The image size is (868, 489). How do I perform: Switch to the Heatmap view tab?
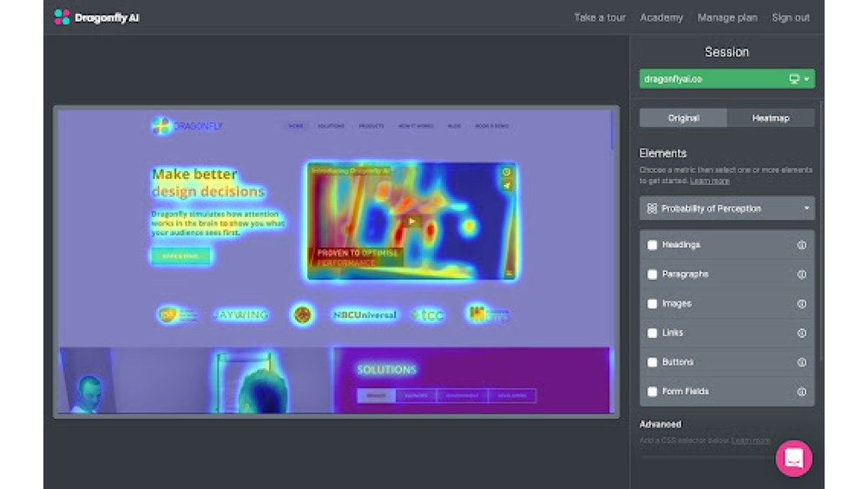[x=771, y=118]
